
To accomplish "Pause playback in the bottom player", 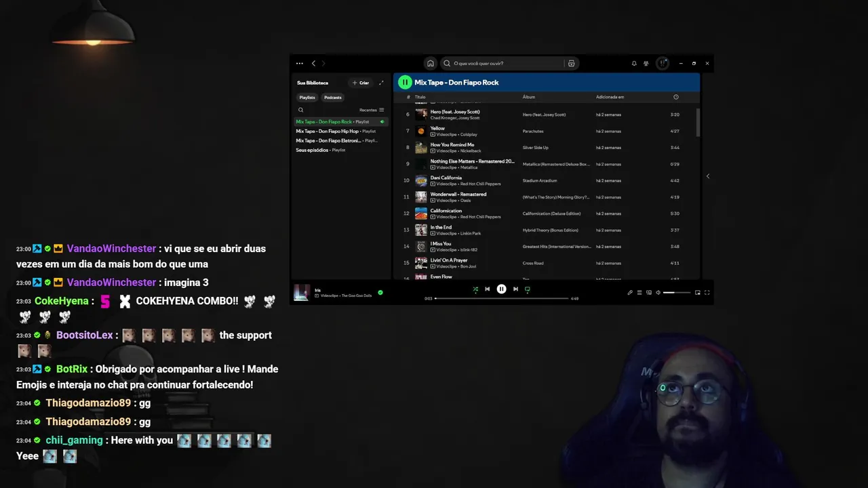I will (501, 289).
